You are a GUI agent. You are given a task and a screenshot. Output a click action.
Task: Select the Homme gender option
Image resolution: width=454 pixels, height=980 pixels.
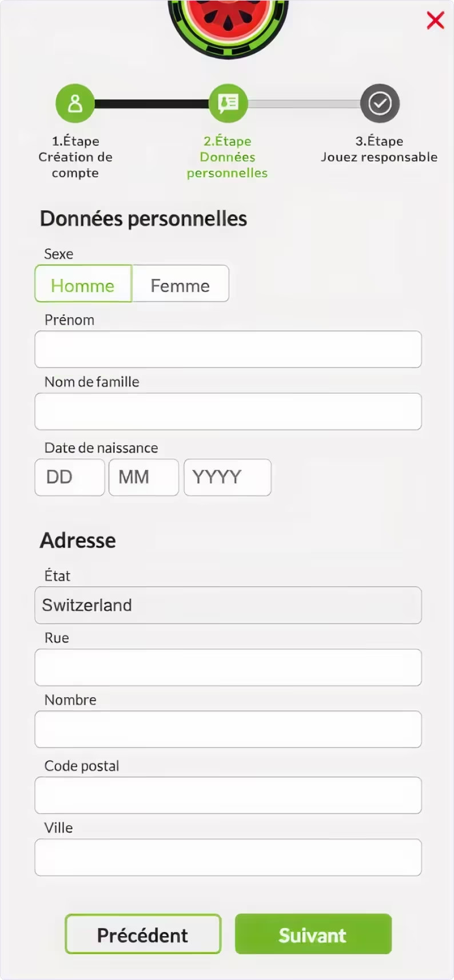[83, 283]
